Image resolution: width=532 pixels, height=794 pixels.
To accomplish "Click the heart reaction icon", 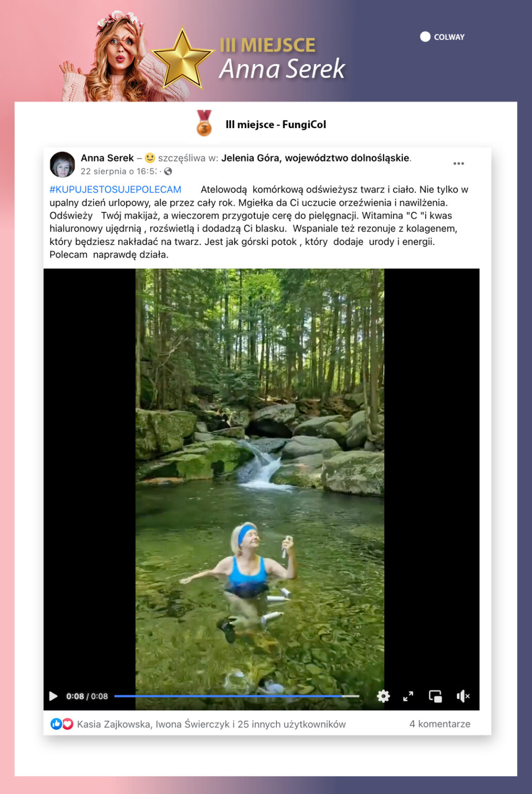I will tap(68, 724).
